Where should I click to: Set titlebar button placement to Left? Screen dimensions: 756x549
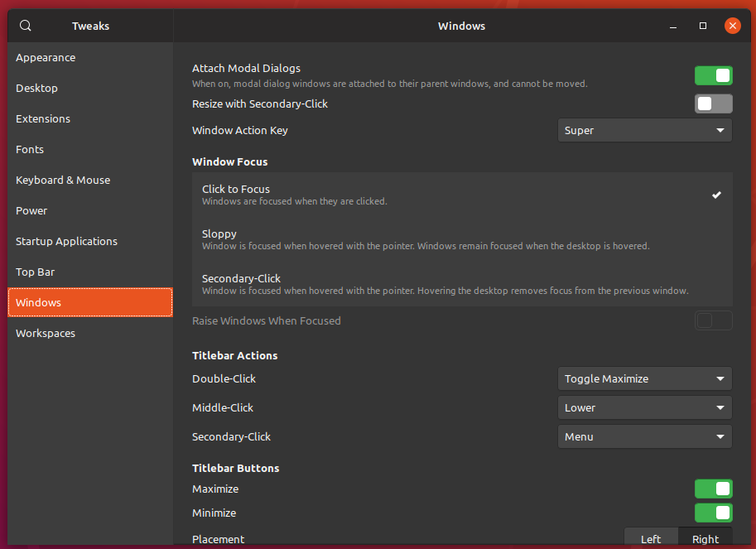(651, 538)
